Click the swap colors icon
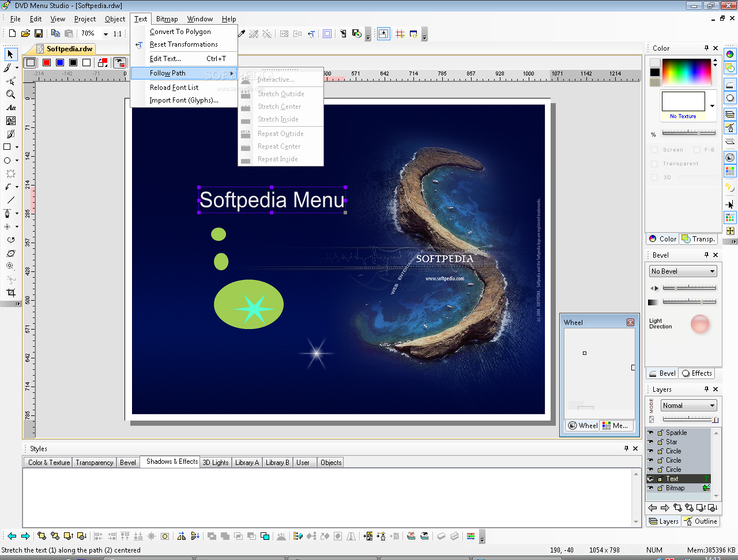Image resolution: width=738 pixels, height=560 pixels. pyautogui.click(x=103, y=62)
